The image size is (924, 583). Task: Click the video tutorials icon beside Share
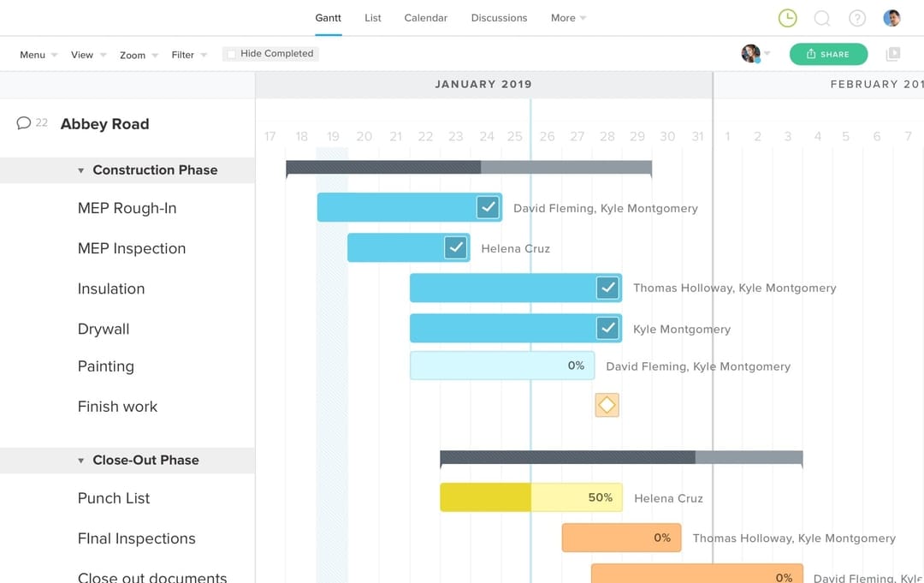point(892,53)
